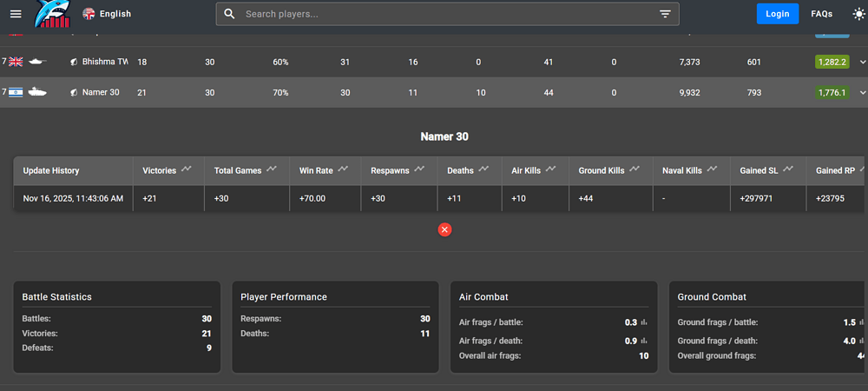
Task: Open the hamburger navigation menu
Action: click(x=16, y=14)
